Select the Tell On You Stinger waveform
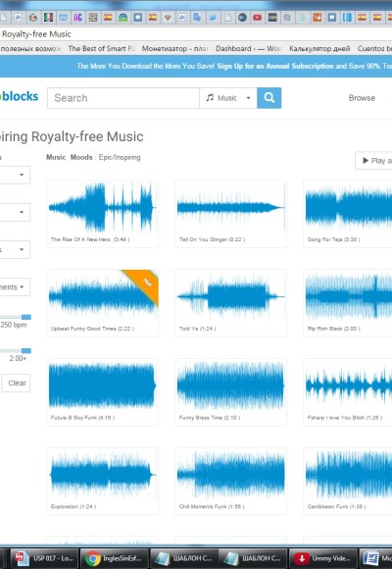 [230, 208]
